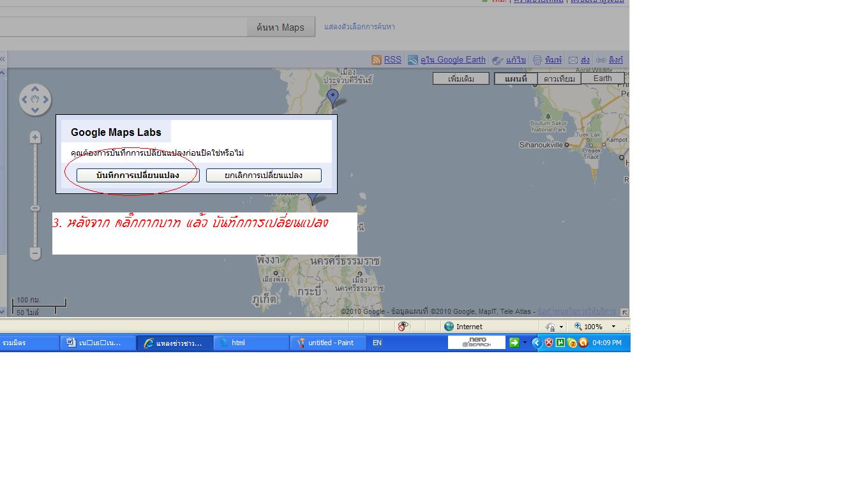
Task: Open the ดูใน Google Earth link
Action: 453,60
